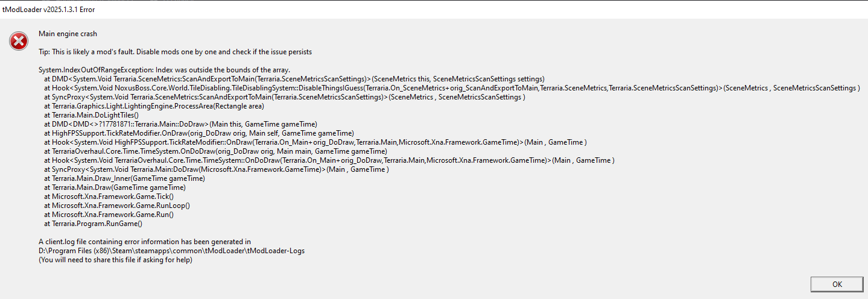Click the Game.RunLoop() stack line
This screenshot has width=868, height=299.
(x=117, y=206)
